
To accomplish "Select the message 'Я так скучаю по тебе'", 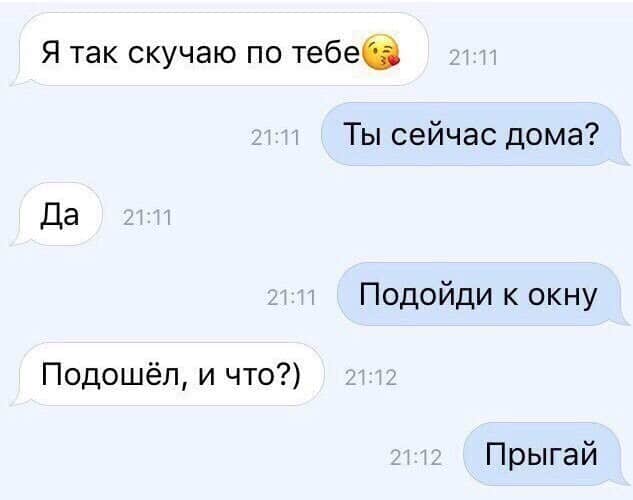I will pos(218,50).
